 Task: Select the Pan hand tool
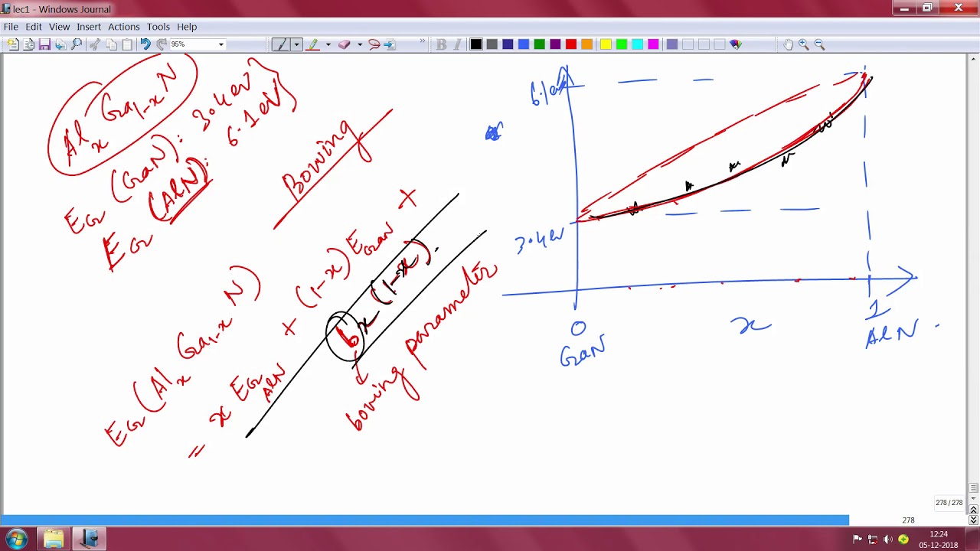[x=788, y=44]
